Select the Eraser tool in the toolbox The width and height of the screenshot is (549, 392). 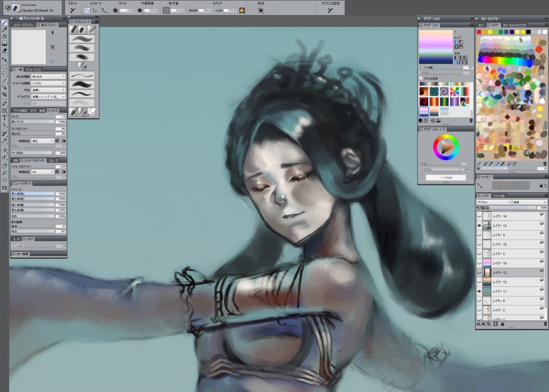tap(5, 50)
